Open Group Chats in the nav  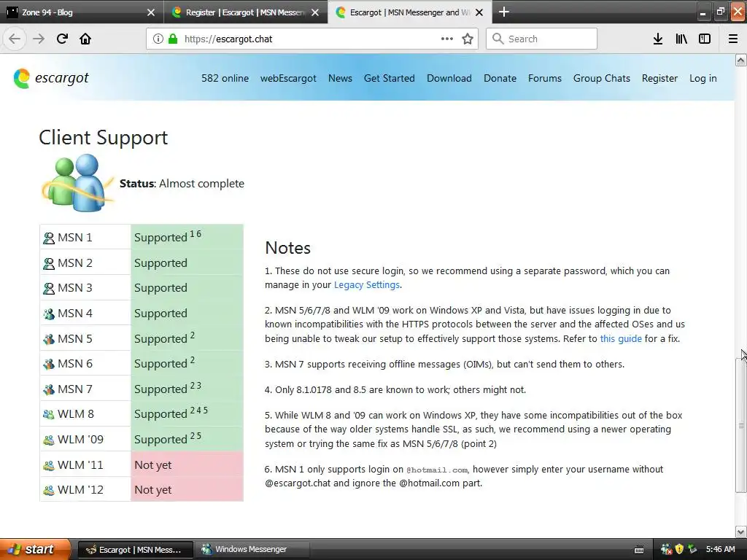click(602, 78)
